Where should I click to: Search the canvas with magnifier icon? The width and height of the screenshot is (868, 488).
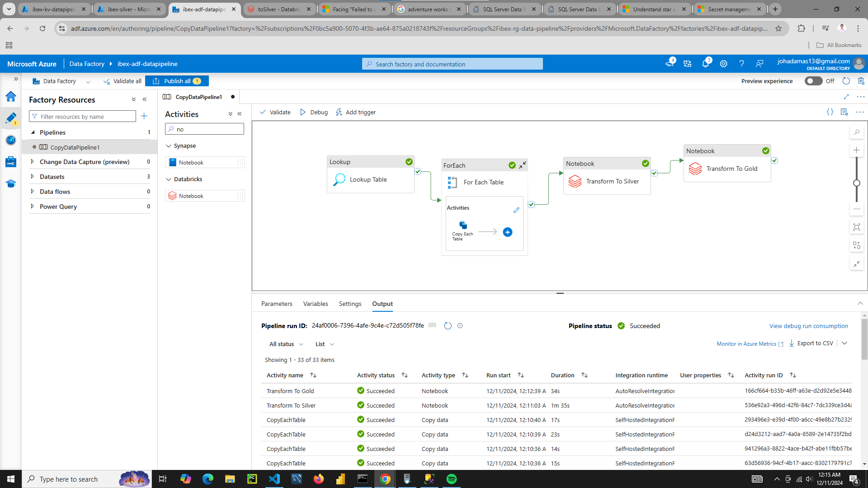pos(857,132)
